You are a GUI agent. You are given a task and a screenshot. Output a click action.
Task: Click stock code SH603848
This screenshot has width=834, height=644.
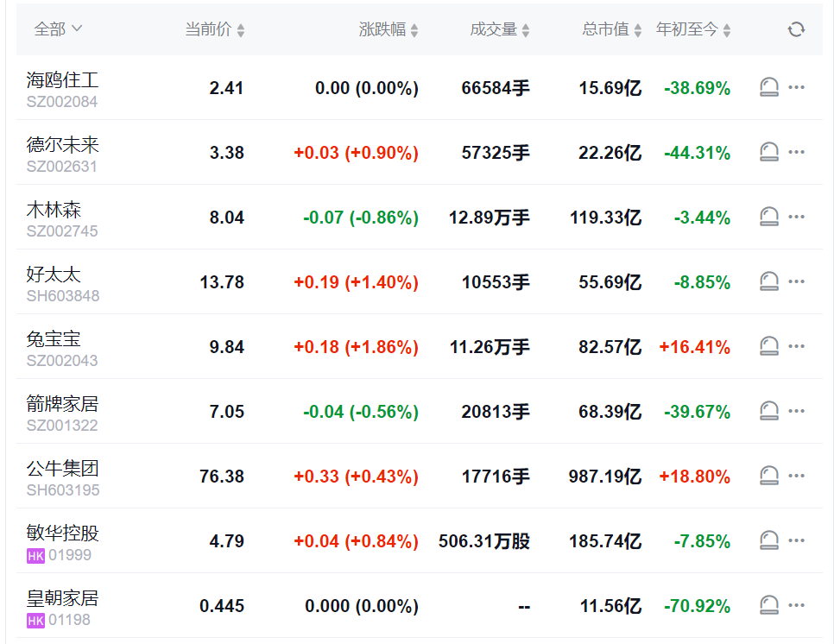click(63, 296)
